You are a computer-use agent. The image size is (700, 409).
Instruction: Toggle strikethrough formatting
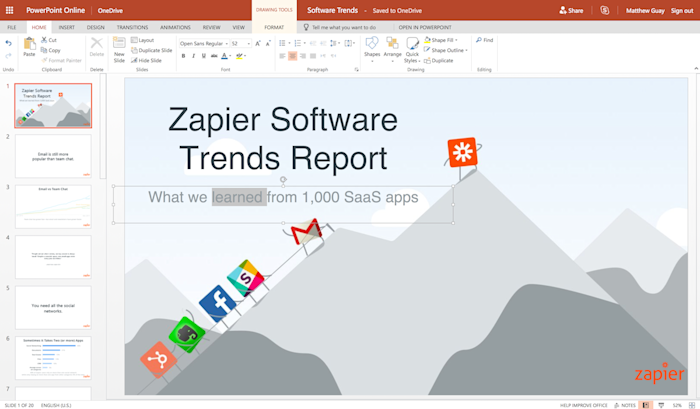pos(214,56)
